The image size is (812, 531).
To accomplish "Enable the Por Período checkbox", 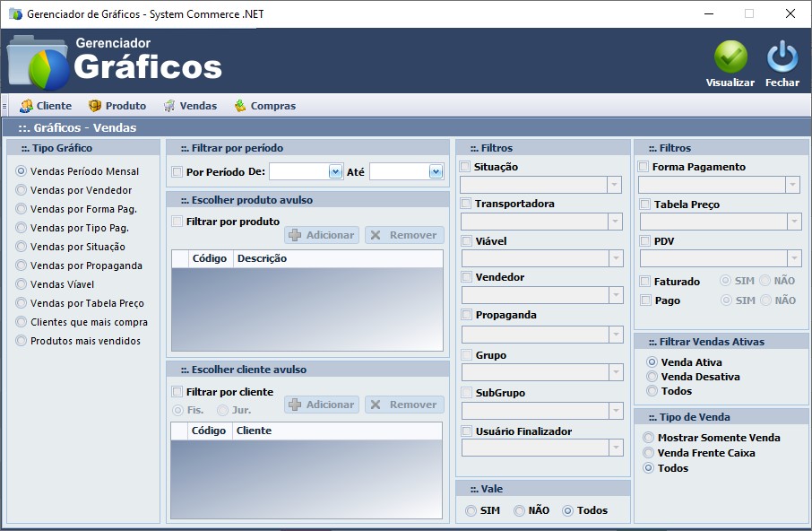I will pyautogui.click(x=177, y=172).
